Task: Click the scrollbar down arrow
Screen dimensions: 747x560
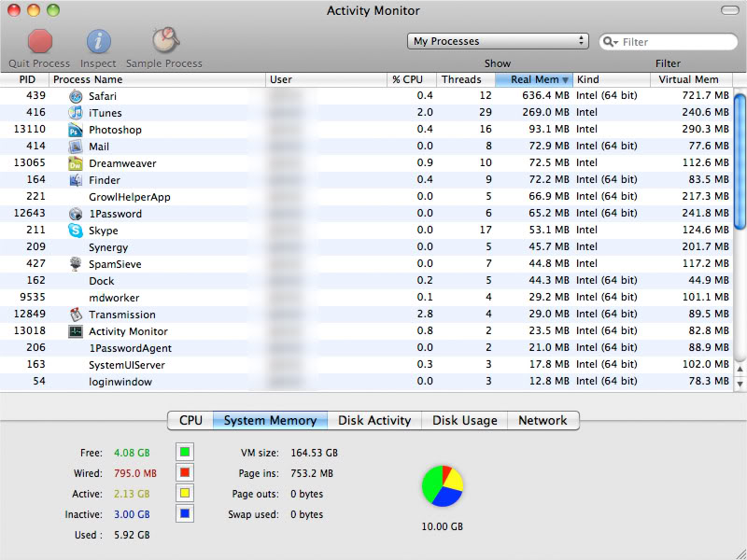Action: (x=740, y=383)
